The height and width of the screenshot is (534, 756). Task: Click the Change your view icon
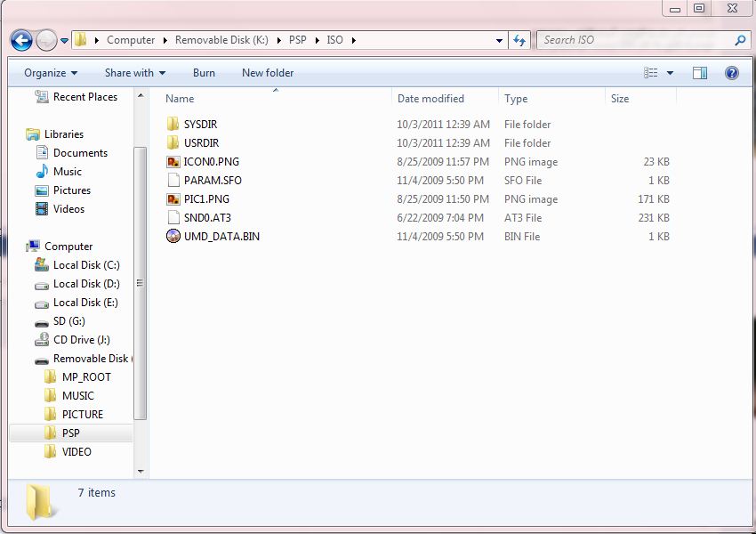point(651,73)
